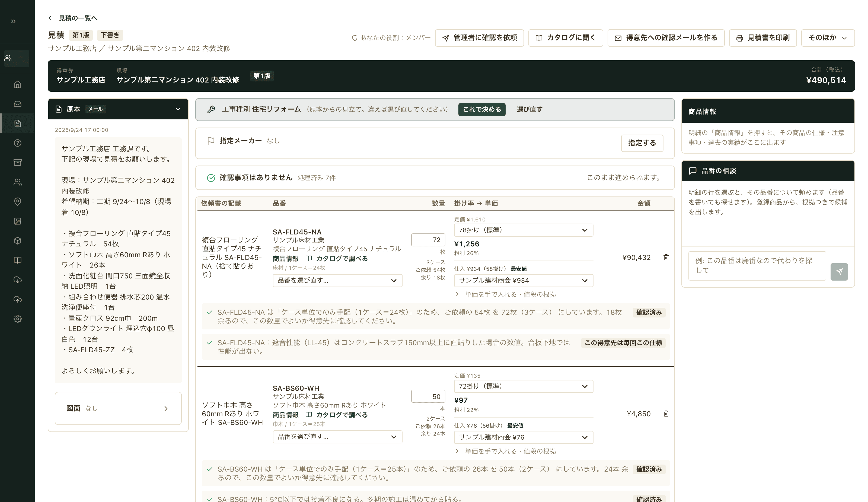Delete the SA-BS60-WH line with trash icon
This screenshot has width=868, height=502.
tap(666, 414)
